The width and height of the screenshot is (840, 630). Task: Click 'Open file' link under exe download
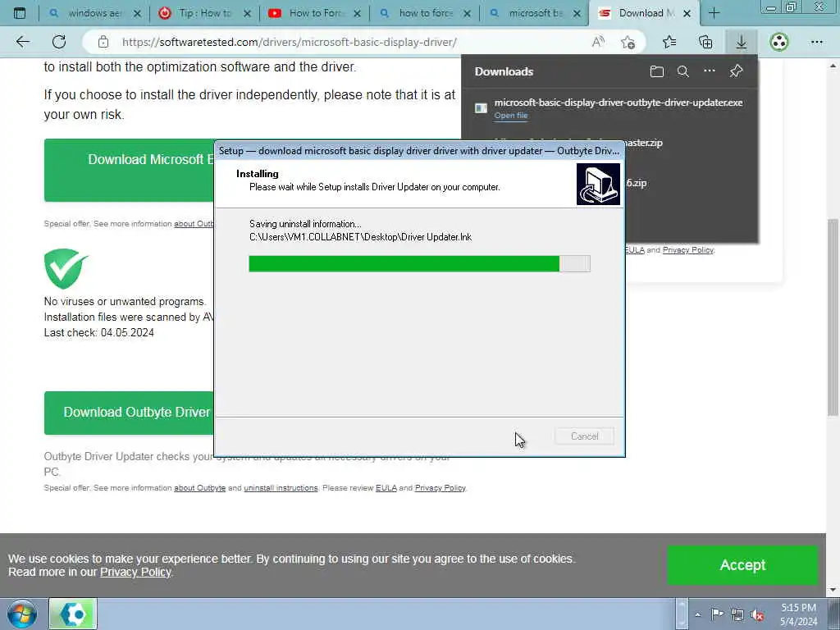510,115
